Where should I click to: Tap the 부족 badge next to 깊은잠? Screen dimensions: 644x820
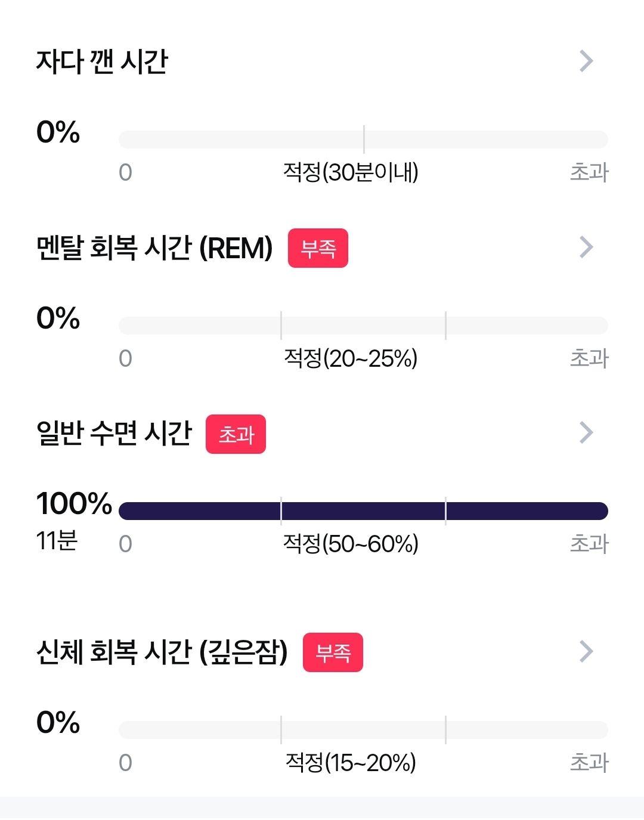(333, 652)
